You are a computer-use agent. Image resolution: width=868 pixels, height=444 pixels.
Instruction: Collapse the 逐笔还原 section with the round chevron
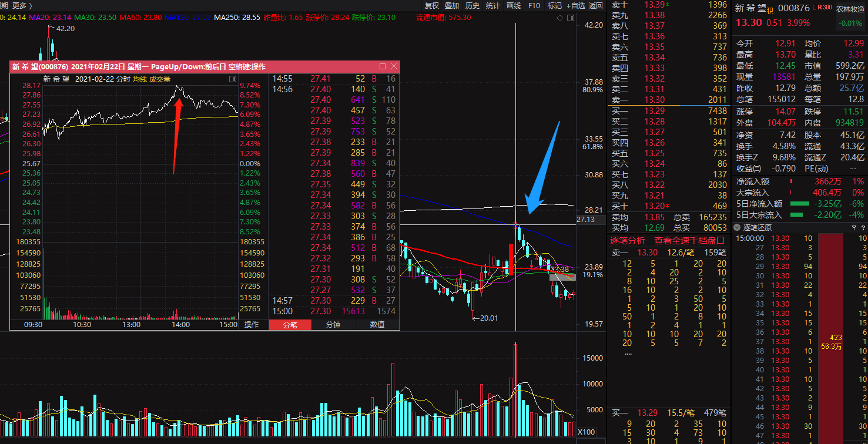point(738,227)
